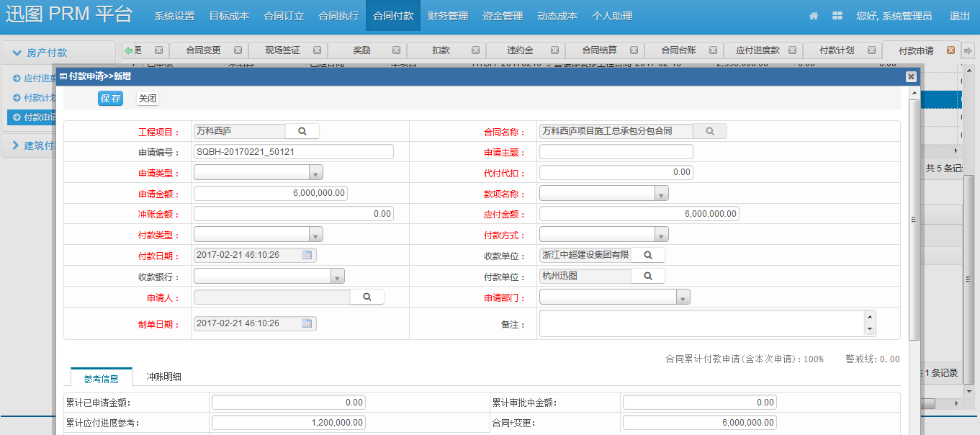Click the 申请主题 input field
This screenshot has height=435, width=980.
click(616, 152)
